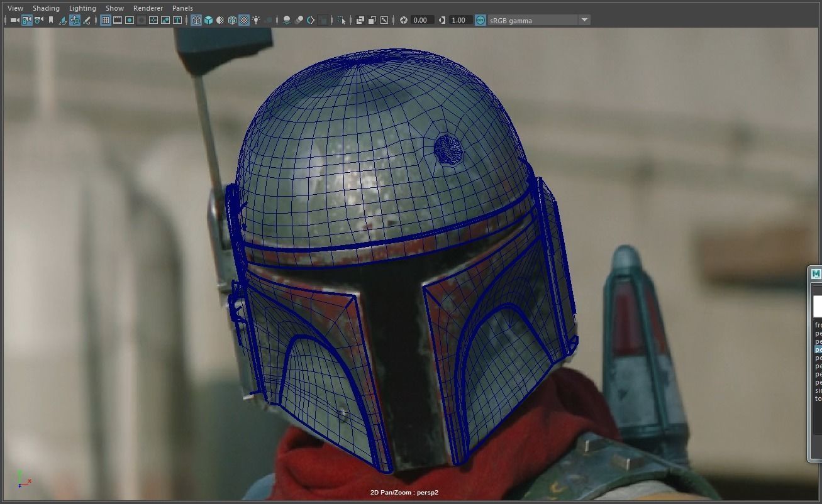
Task: Switch on wireframe display mode
Action: click(x=196, y=20)
